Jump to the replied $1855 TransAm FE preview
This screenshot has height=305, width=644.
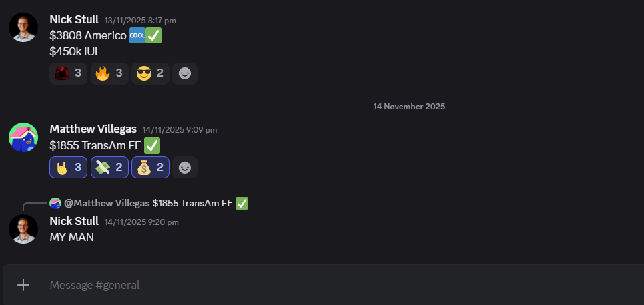[194, 203]
